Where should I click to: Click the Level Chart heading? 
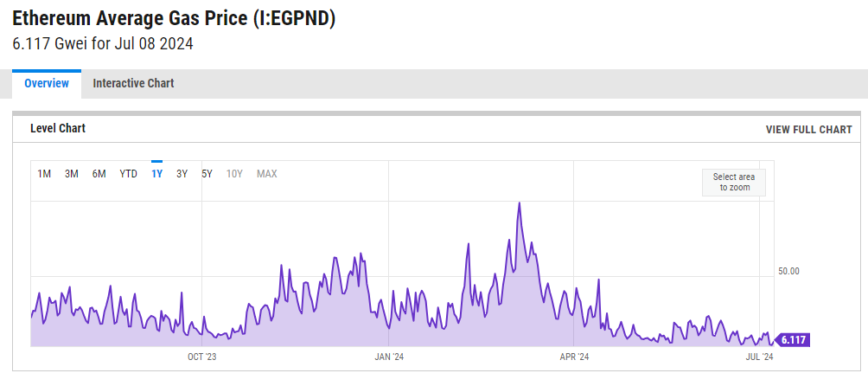click(x=58, y=128)
